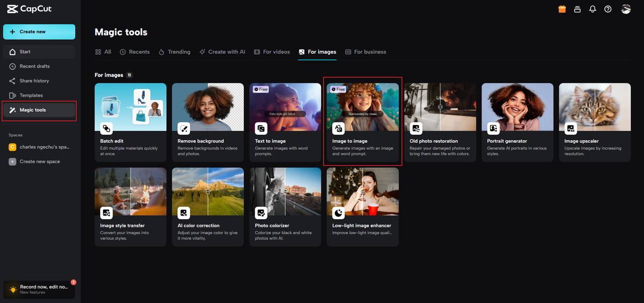Open Share history in the sidebar
Screen dimensions: 644x303
pos(39,81)
